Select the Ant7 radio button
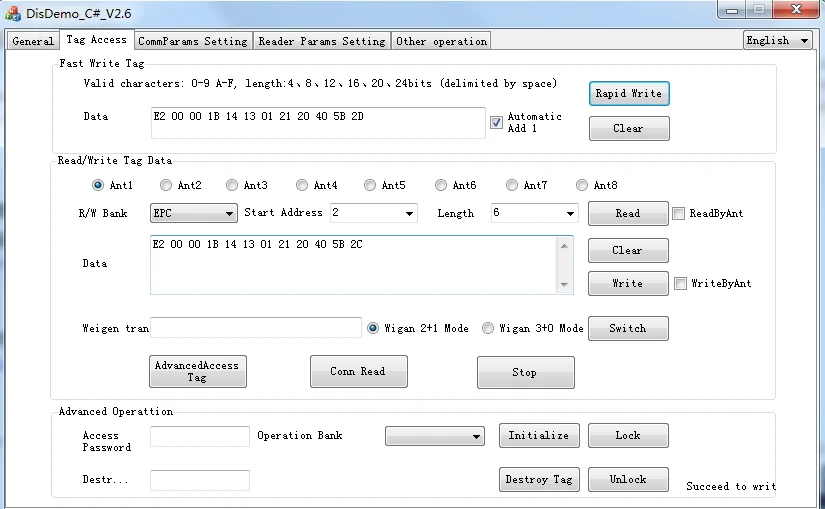Viewport: 825px width, 509px height. pyautogui.click(x=512, y=185)
